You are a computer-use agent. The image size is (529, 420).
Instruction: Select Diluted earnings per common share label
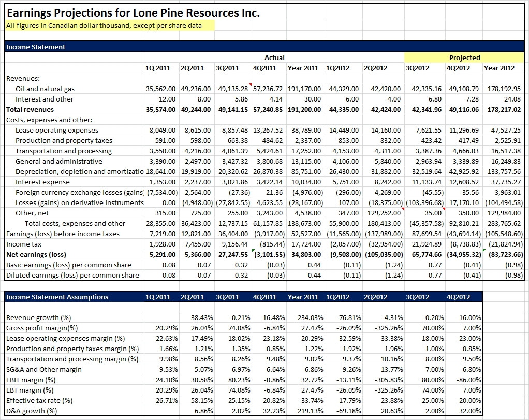click(x=72, y=275)
